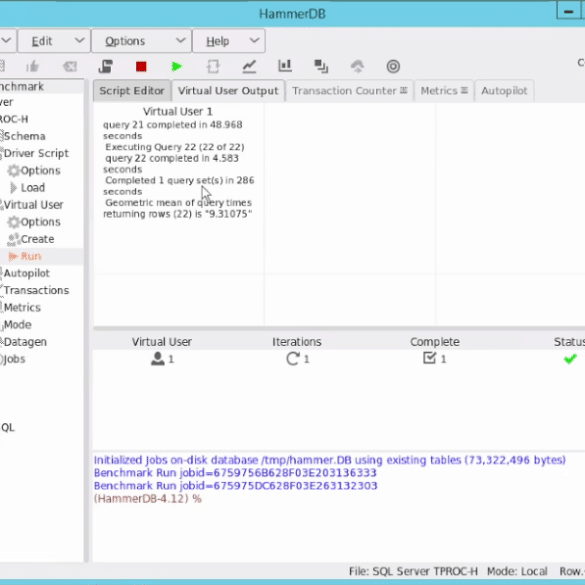The image size is (585, 585).
Task: Click the Complete checkmark box icon
Action: point(429,358)
